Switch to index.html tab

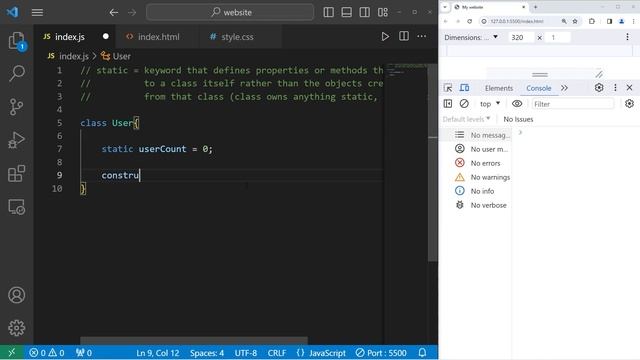click(x=158, y=37)
